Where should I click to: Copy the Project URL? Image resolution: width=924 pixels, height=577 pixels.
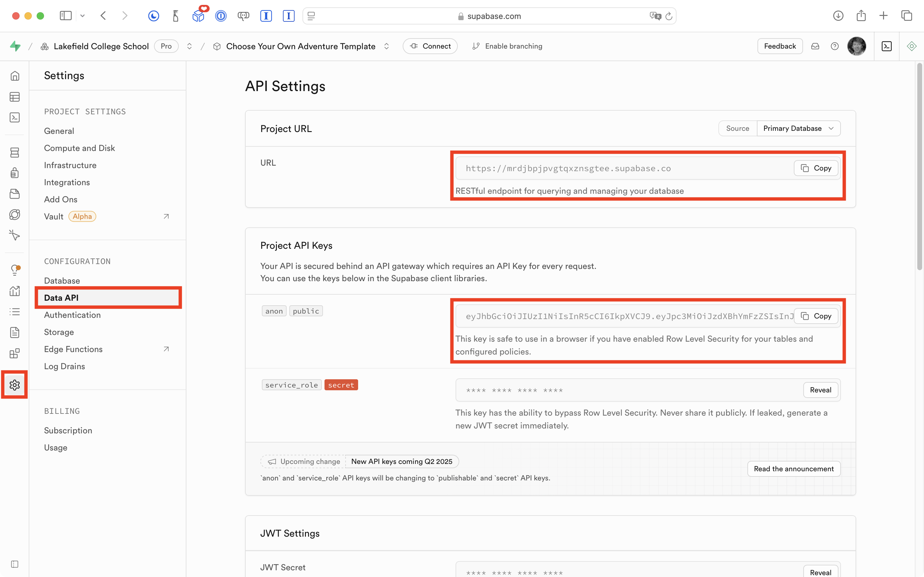(x=816, y=168)
